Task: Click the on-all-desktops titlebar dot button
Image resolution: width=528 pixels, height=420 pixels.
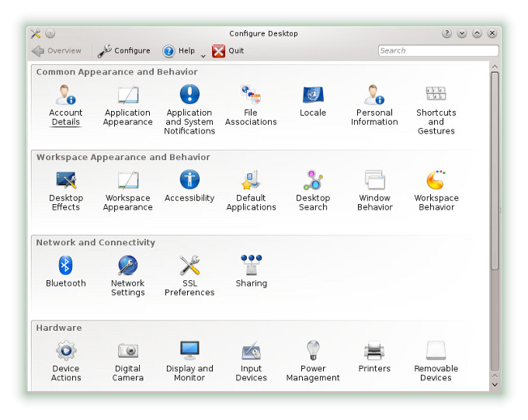Action: [50, 33]
